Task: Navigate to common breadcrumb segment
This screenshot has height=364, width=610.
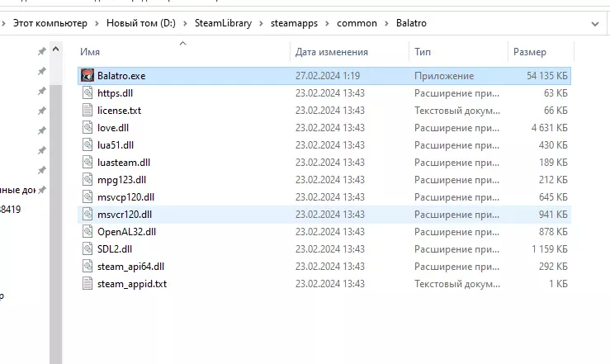Action: click(357, 23)
